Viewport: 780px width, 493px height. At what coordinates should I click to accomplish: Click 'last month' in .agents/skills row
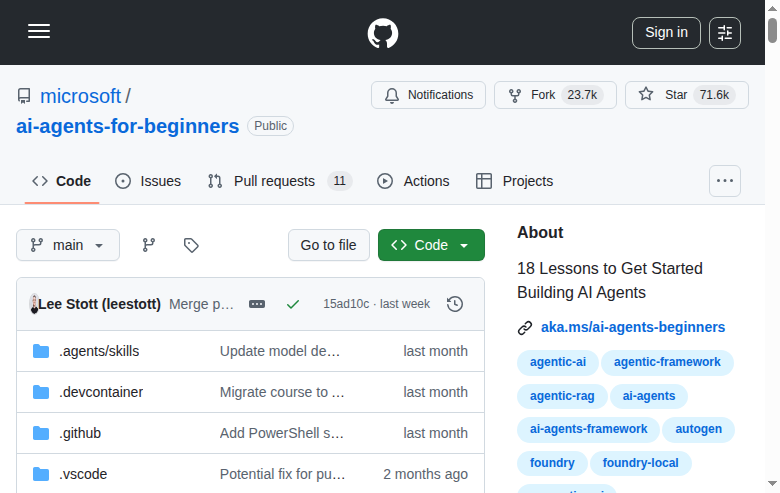(435, 351)
